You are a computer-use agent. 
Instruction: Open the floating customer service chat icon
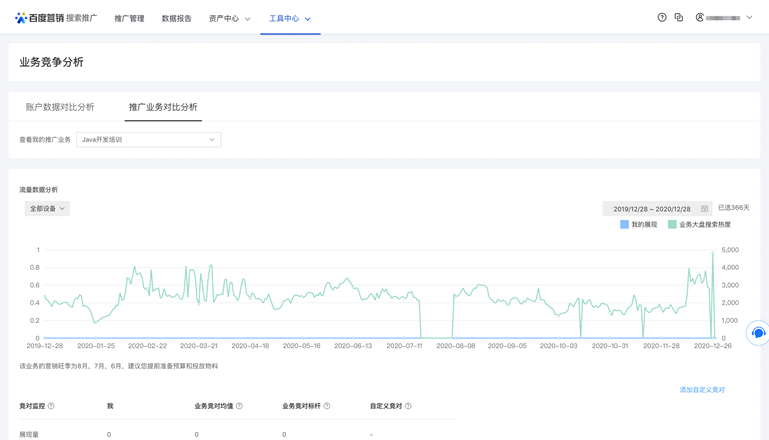tap(758, 333)
